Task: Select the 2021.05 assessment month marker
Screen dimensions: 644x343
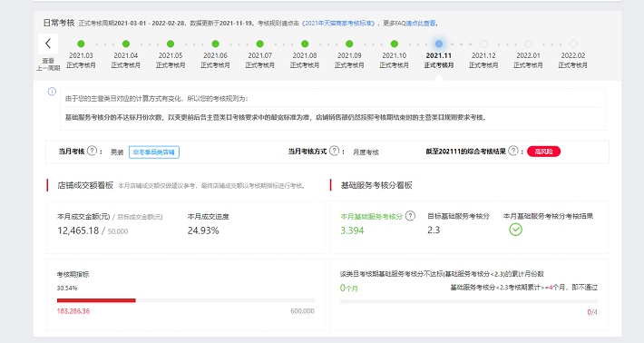Action: point(171,44)
